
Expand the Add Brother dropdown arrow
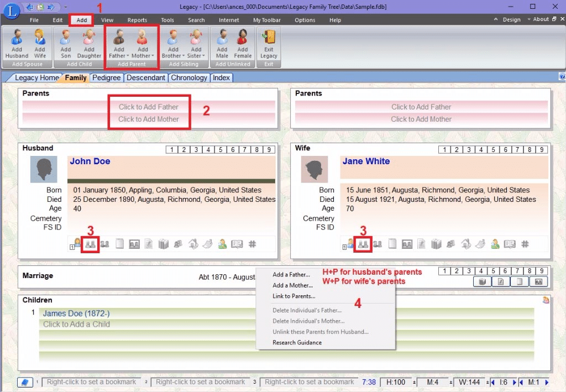click(184, 56)
